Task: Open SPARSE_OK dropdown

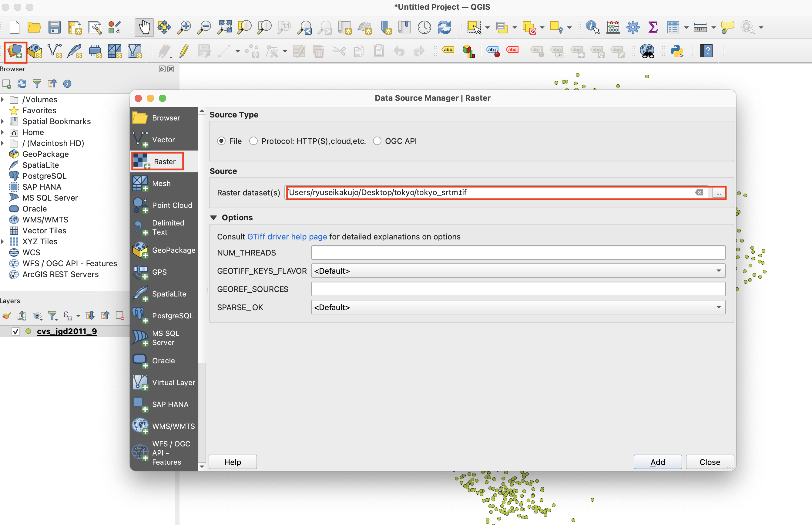Action: (x=518, y=307)
